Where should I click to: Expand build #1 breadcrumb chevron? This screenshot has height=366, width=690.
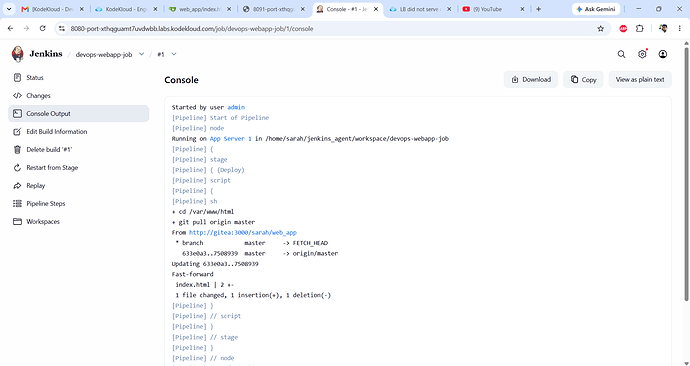click(x=174, y=54)
